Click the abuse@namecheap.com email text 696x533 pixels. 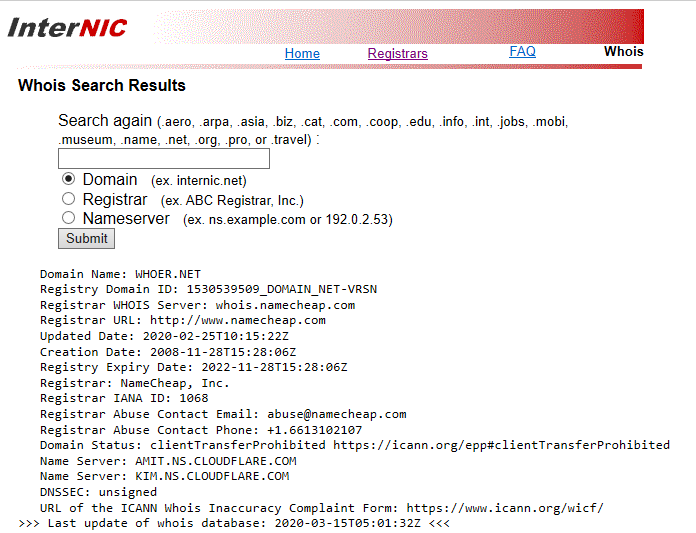click(x=337, y=414)
